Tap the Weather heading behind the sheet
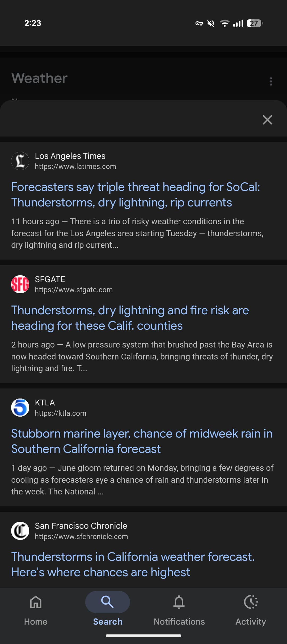Image resolution: width=287 pixels, height=644 pixels. click(x=39, y=78)
